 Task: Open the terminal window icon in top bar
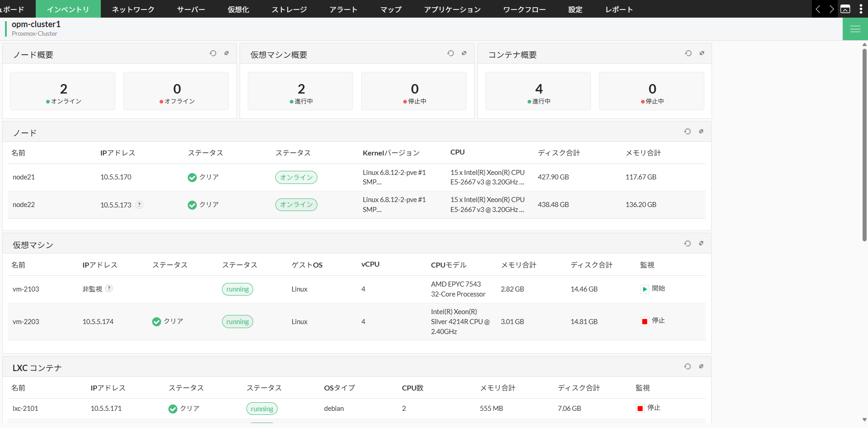[845, 9]
